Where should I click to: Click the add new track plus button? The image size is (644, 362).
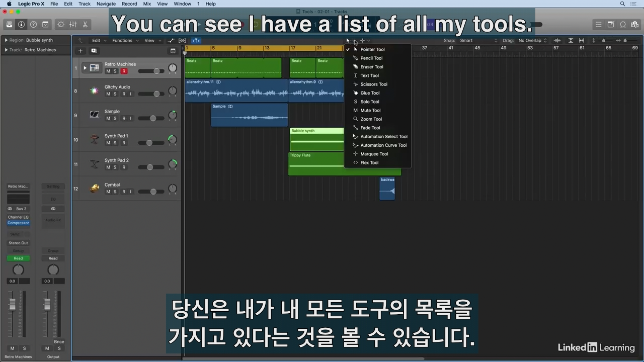tap(80, 51)
